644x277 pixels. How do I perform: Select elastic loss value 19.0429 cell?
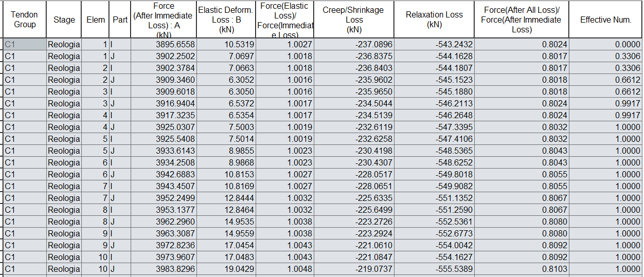226,269
